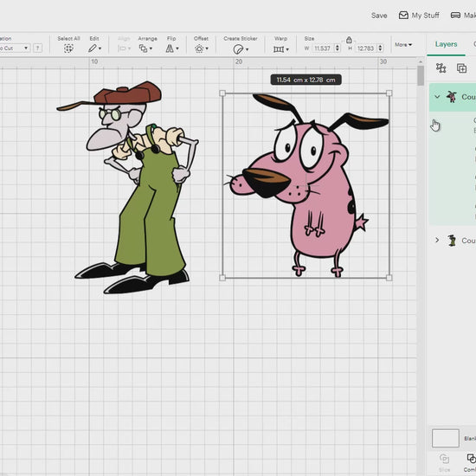The width and height of the screenshot is (476, 476).
Task: Click the Duplicate icon in Layers panel
Action: (461, 68)
